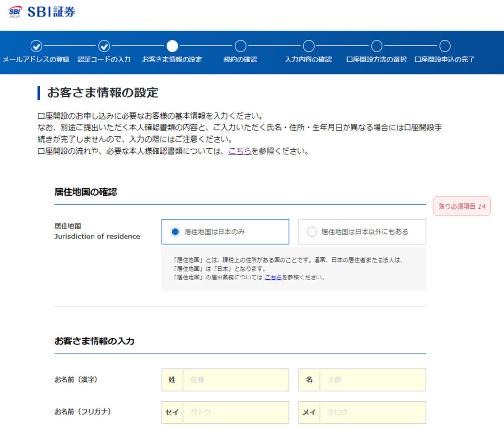Click the 入力内容の確認 step label

(309, 60)
